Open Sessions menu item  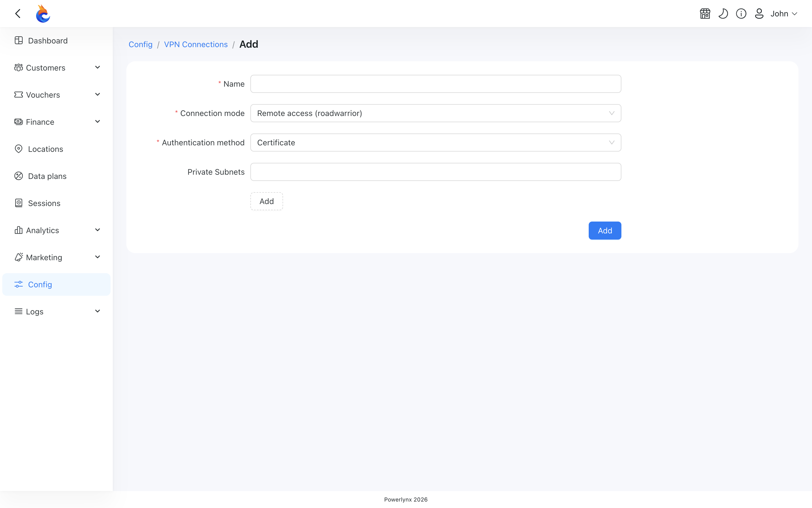[56, 203]
